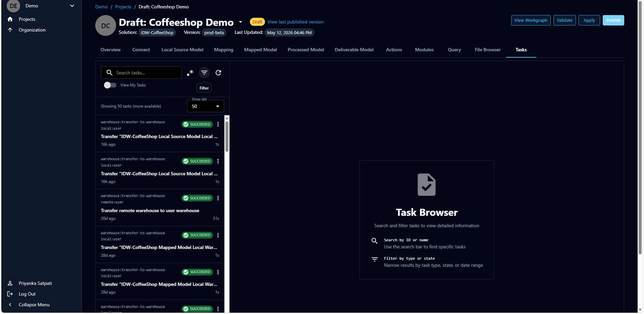Click the page vertical scrollbar

[640, 127]
